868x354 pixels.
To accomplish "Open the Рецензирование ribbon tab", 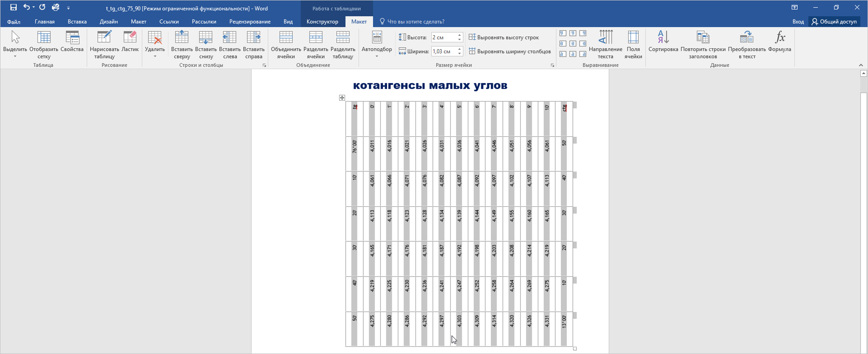I will [250, 21].
